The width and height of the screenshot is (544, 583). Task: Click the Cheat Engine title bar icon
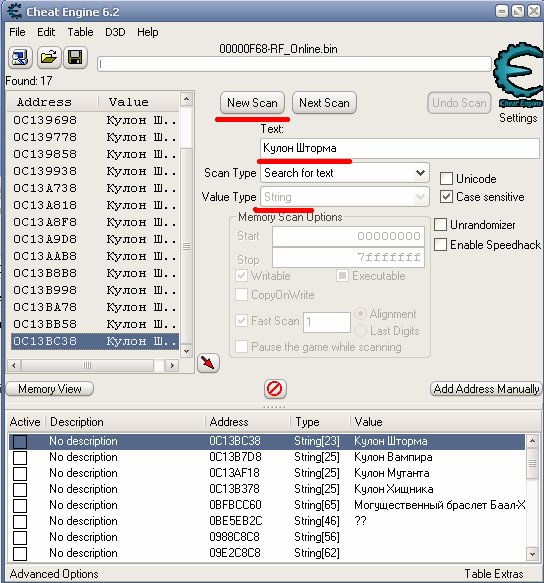pyautogui.click(x=14, y=11)
